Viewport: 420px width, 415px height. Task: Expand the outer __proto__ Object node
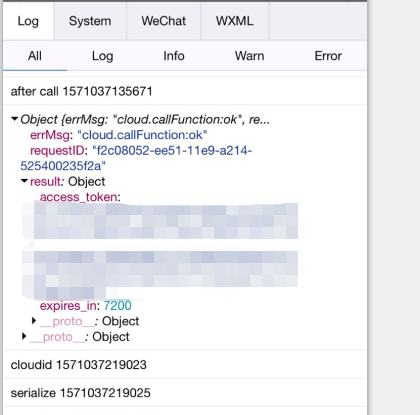tap(24, 336)
